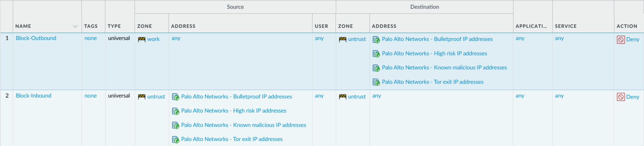Image resolution: width=644 pixels, height=146 pixels.
Task: Click the Deny icon in the Block-Inbound row
Action: [621, 97]
